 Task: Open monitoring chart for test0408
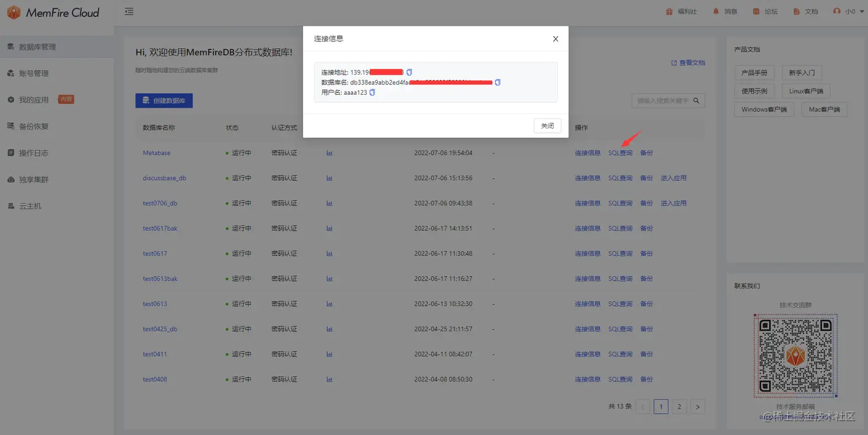[x=330, y=379]
